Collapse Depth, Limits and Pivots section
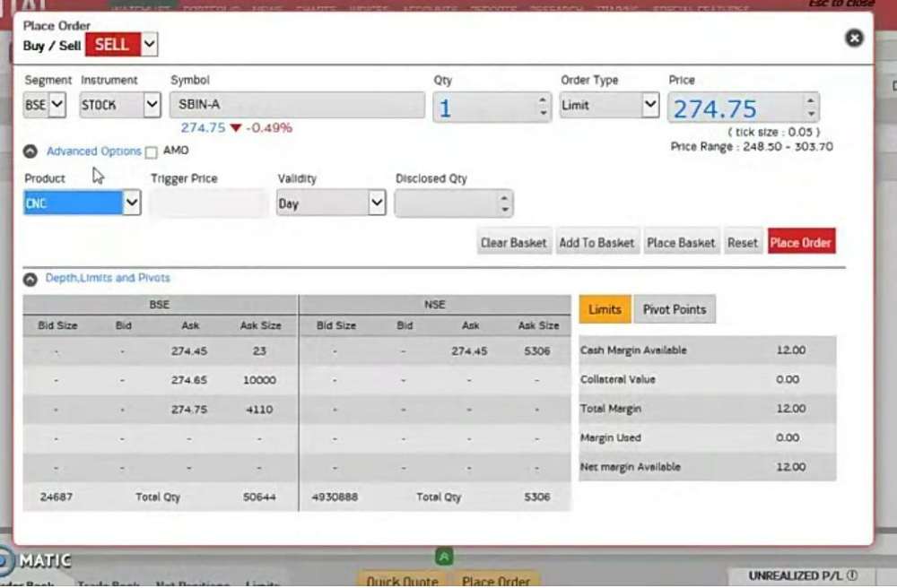This screenshot has height=588, width=897. 30,279
